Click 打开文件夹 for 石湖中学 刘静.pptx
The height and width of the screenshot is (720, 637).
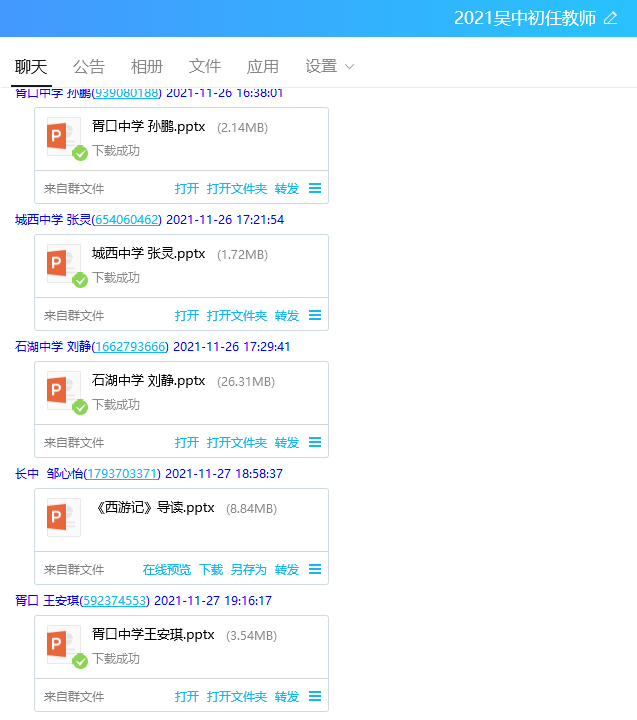pyautogui.click(x=237, y=443)
